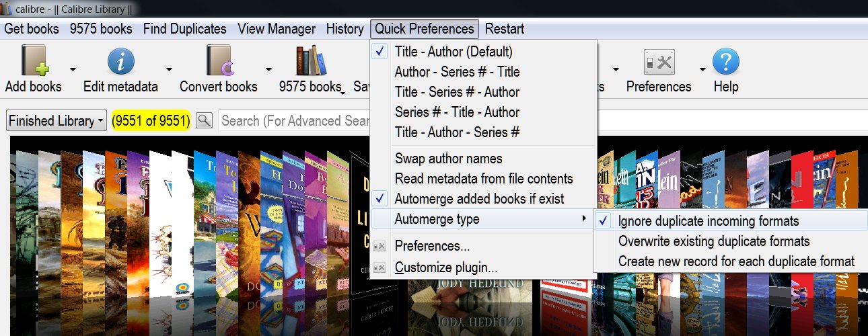Open the View Manager menu
The width and height of the screenshot is (868, 336).
point(277,29)
